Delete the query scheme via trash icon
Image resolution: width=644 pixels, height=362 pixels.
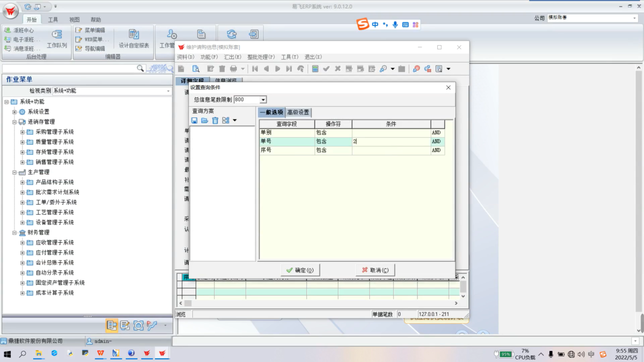tap(215, 121)
